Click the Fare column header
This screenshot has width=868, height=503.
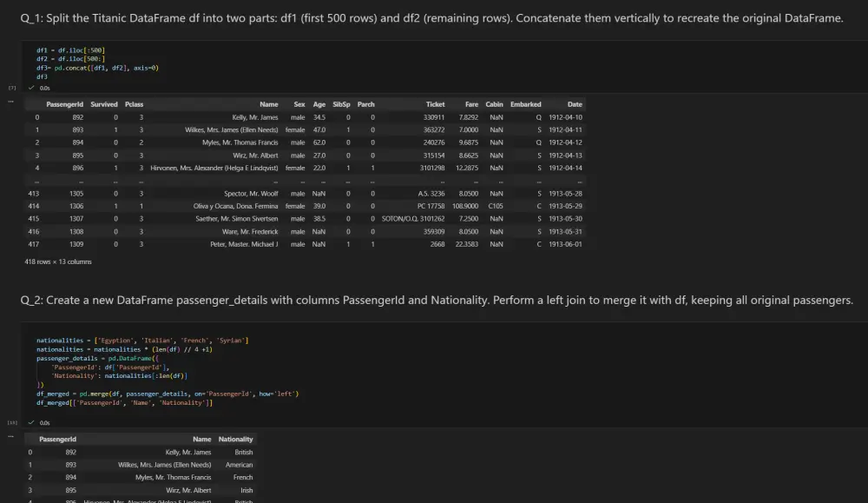pos(471,104)
